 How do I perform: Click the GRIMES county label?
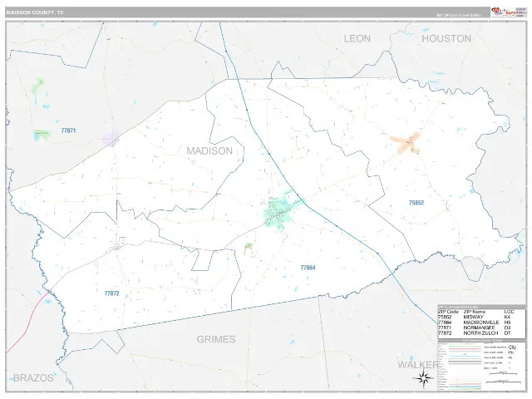(x=216, y=339)
